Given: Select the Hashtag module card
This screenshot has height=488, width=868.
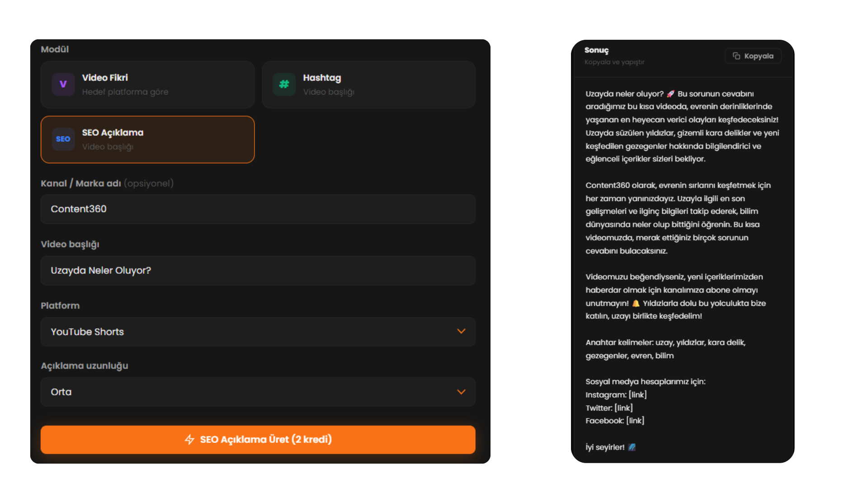Looking at the screenshot, I should [x=368, y=84].
